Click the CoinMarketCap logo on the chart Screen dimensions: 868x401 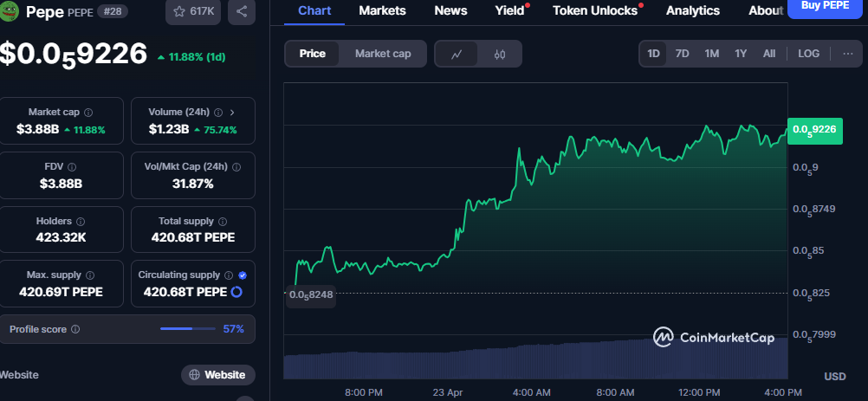(x=714, y=337)
